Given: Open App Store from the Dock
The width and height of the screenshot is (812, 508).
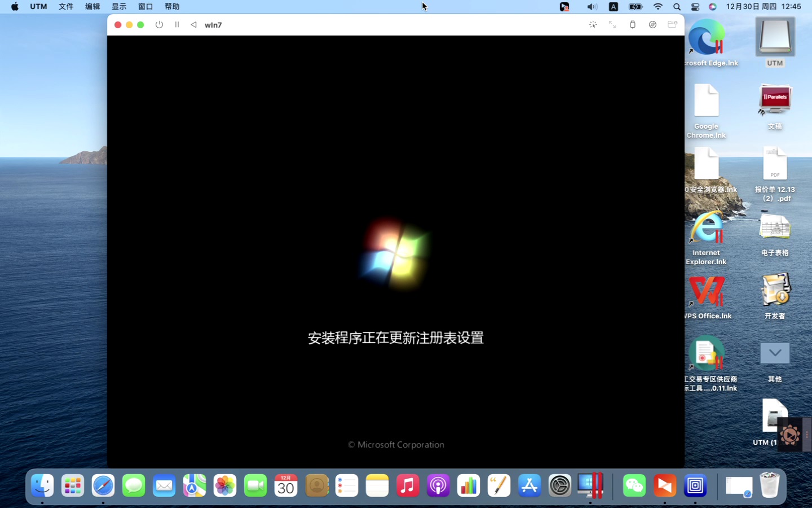Looking at the screenshot, I should click(529, 485).
